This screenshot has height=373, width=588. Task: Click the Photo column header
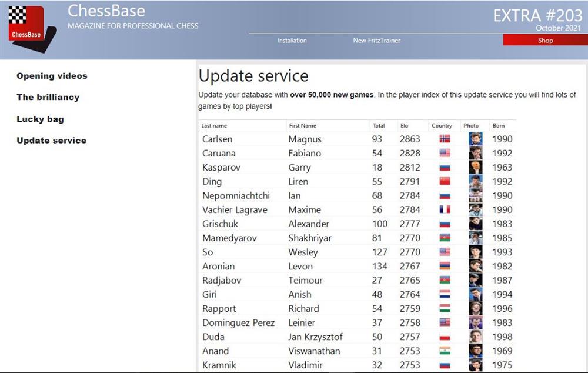tap(471, 126)
